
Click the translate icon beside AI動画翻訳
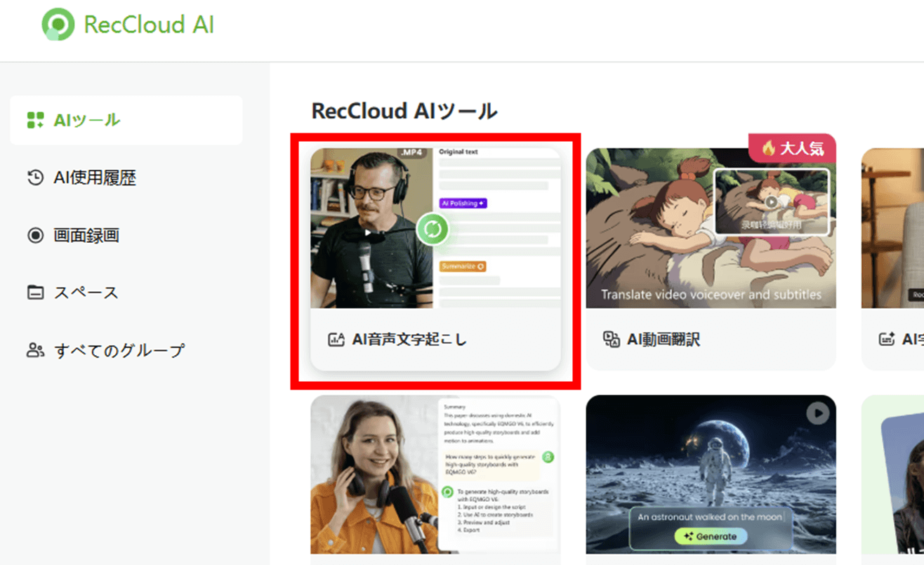pos(612,340)
